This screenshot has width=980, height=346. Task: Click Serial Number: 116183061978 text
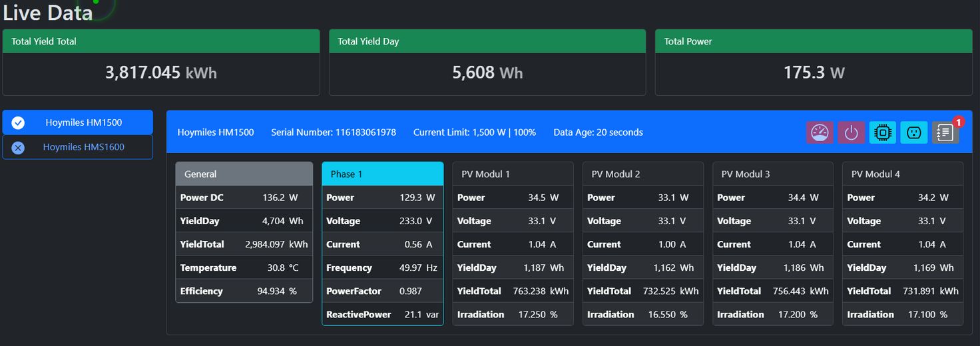point(334,132)
